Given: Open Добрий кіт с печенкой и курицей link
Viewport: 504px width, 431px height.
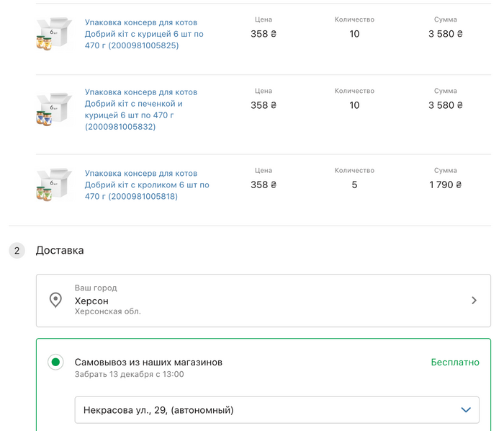Looking at the screenshot, I should (141, 110).
